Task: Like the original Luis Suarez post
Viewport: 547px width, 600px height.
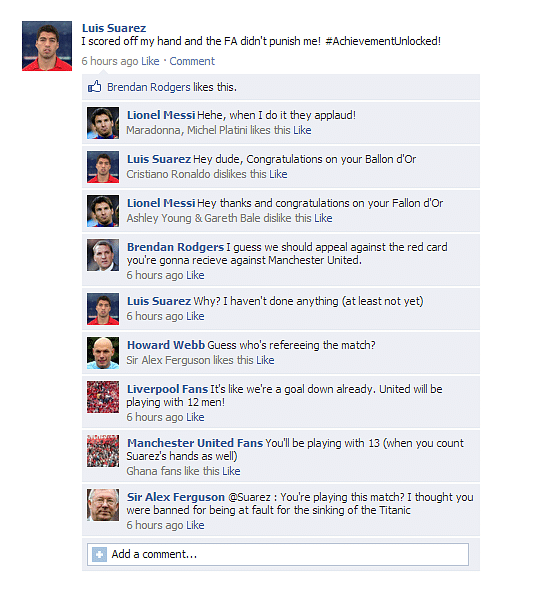Action: point(150,61)
